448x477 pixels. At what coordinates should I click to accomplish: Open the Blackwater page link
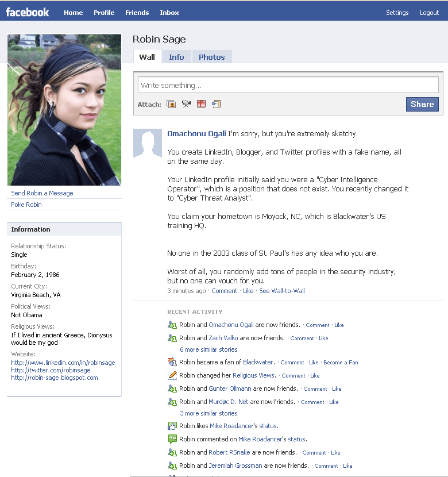(258, 362)
